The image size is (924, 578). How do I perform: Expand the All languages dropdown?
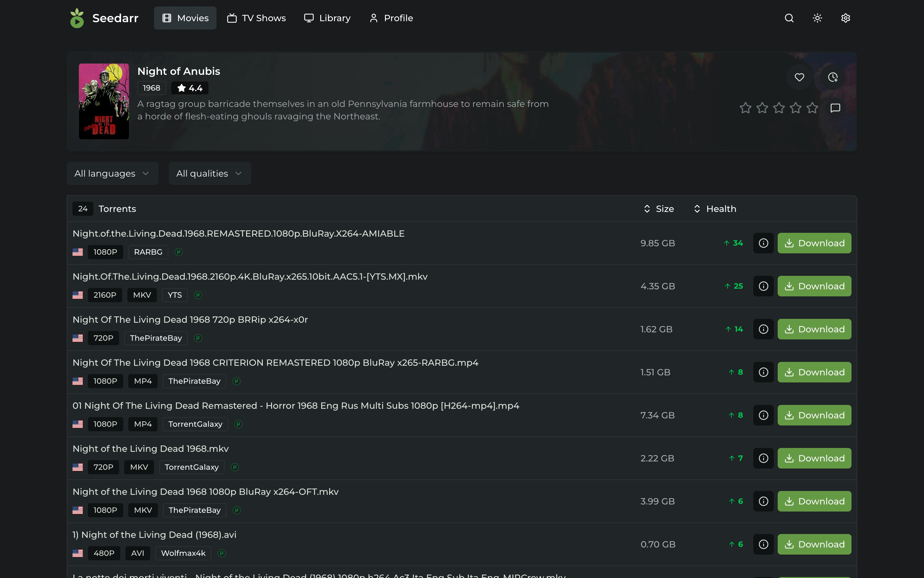tap(112, 173)
